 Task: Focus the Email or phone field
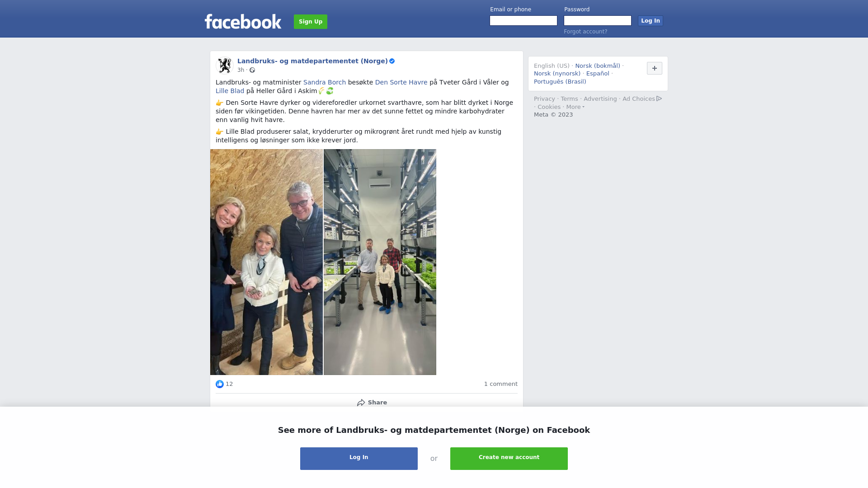(x=524, y=21)
